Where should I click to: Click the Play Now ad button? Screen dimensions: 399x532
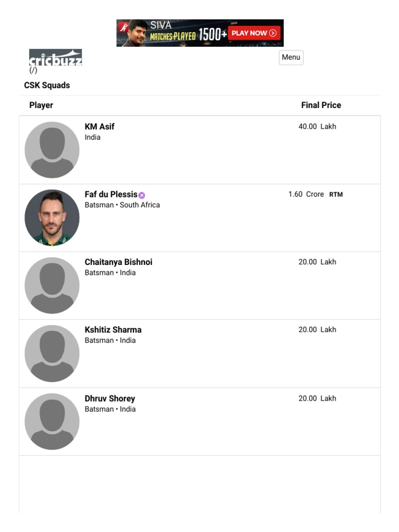[x=254, y=33]
